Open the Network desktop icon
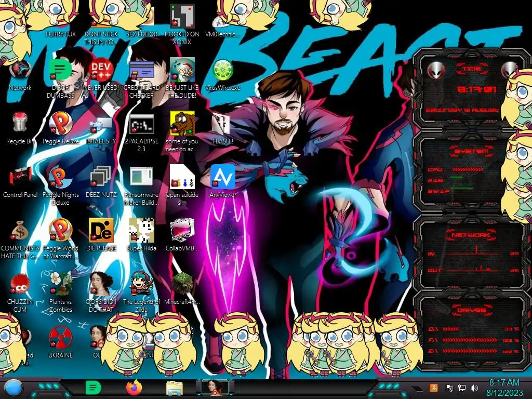The image size is (532, 399). [x=20, y=75]
